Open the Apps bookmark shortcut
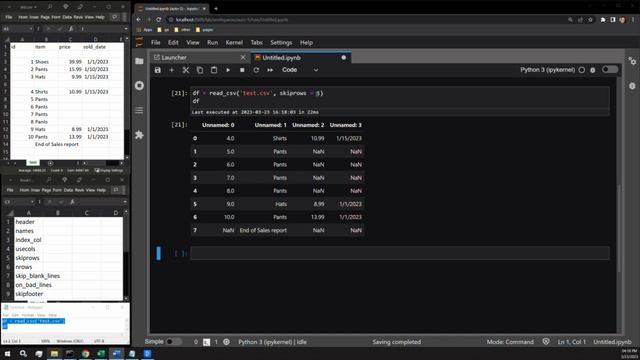This screenshot has width=640, height=360. point(144,29)
